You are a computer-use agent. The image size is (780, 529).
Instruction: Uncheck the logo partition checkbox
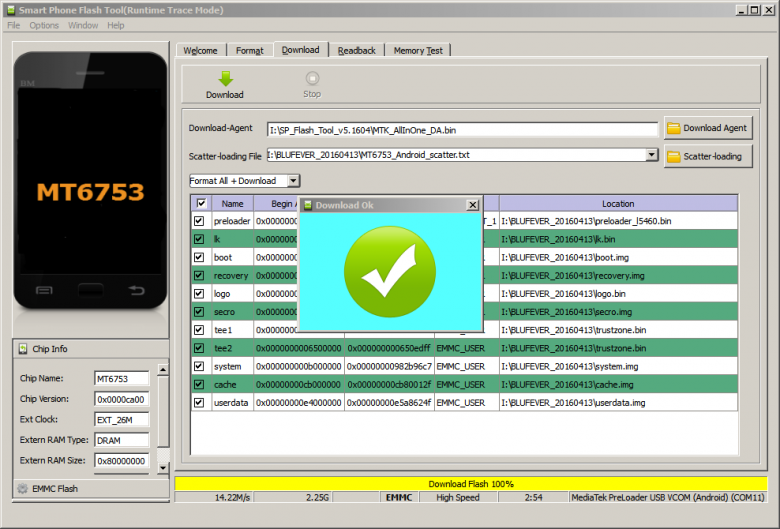(199, 294)
